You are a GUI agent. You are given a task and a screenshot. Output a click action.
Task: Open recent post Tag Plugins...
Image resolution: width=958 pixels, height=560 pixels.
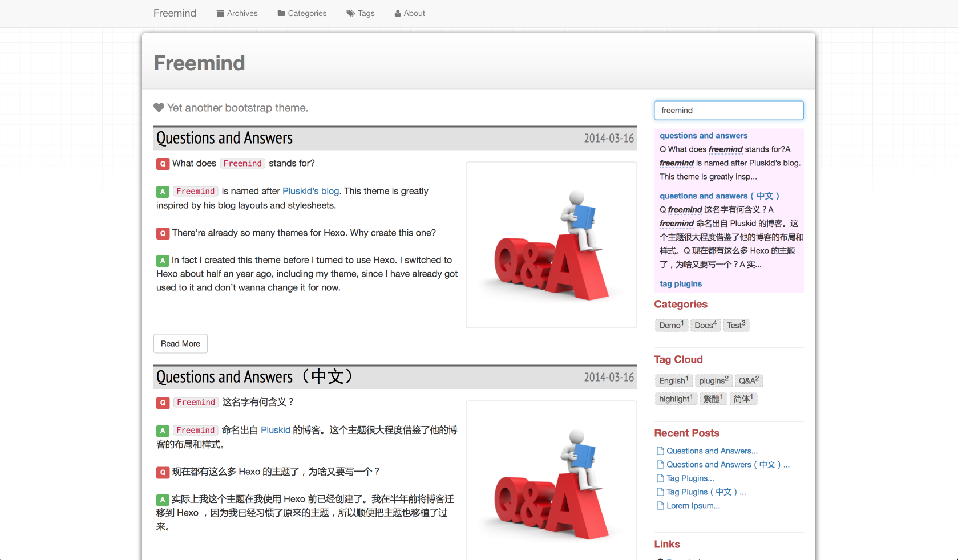tap(690, 478)
